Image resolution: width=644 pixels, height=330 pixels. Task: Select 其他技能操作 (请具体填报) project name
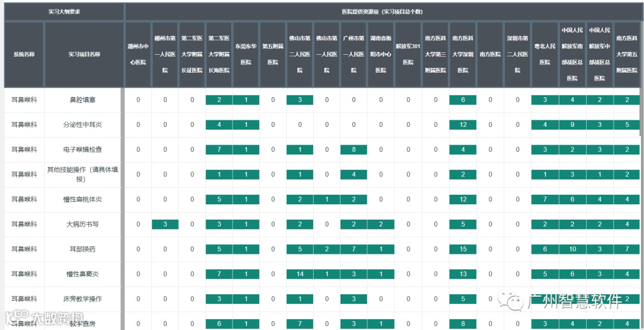pos(83,175)
